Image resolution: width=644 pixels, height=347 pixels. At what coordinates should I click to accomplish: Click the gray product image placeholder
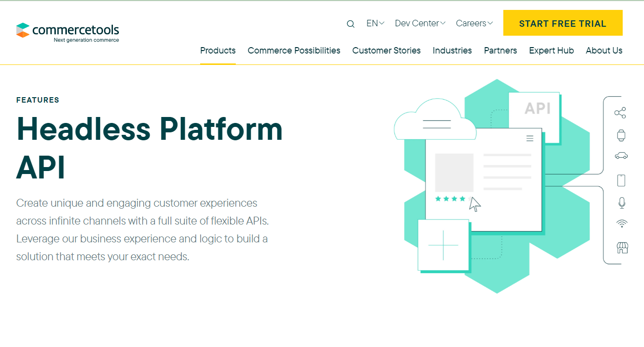(x=454, y=173)
